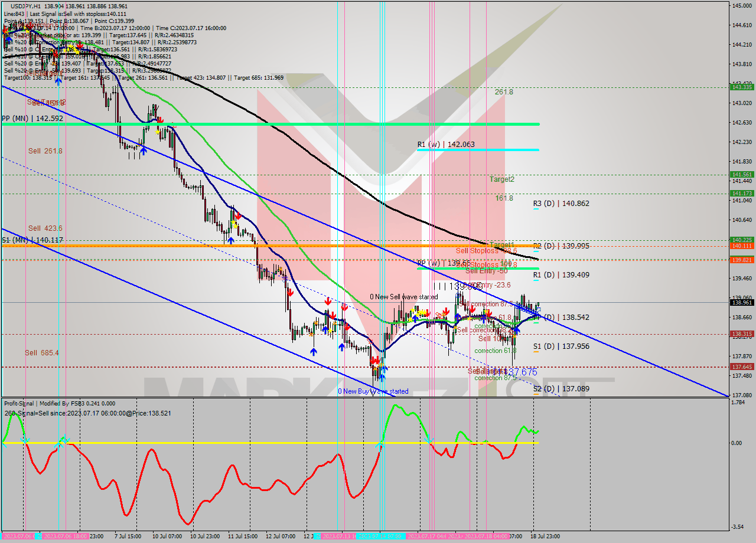Click the yellow star marker near the 139.0 entry zone
Viewport: 756px width, 543px height.
(x=485, y=311)
